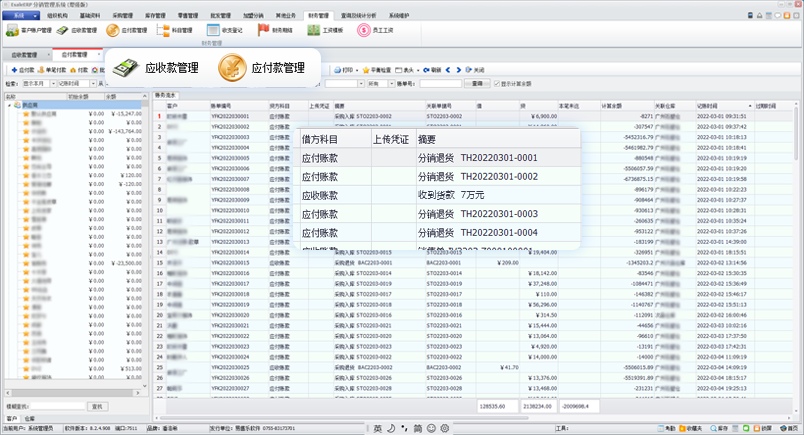Switch to the 采购管理 menu tab
The image size is (804, 435).
120,17
